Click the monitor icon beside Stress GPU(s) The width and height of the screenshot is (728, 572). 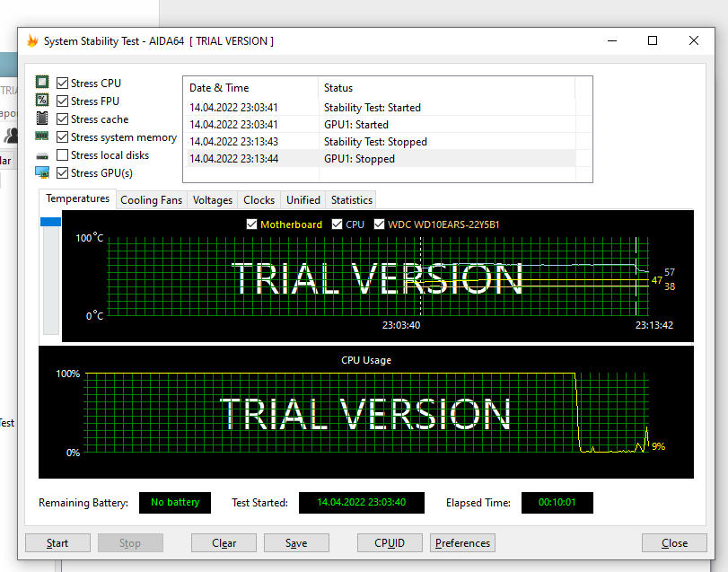42,172
